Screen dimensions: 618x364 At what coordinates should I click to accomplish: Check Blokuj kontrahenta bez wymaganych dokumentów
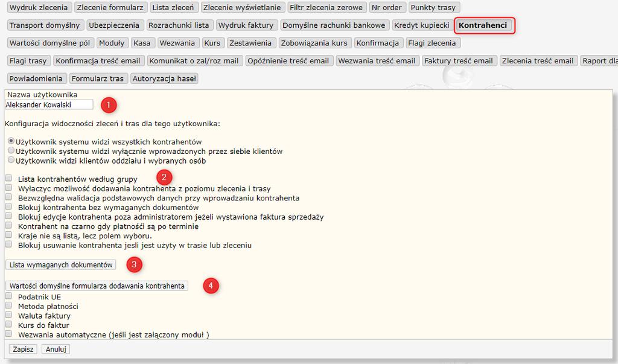pyautogui.click(x=8, y=206)
